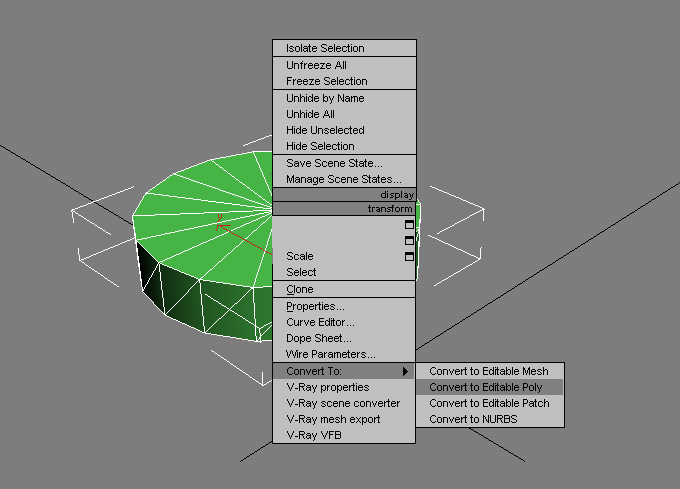Select Unfreeze All menu entry
The height and width of the screenshot is (489, 680).
pyautogui.click(x=344, y=65)
